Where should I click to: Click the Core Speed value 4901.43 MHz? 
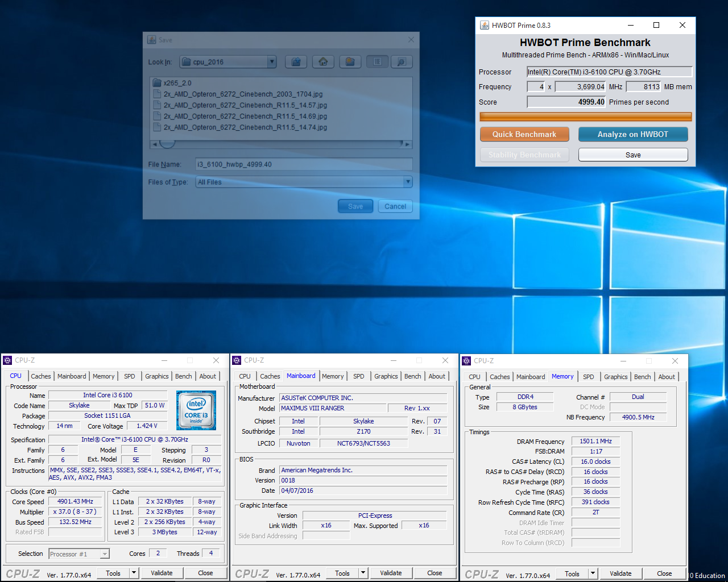(75, 501)
